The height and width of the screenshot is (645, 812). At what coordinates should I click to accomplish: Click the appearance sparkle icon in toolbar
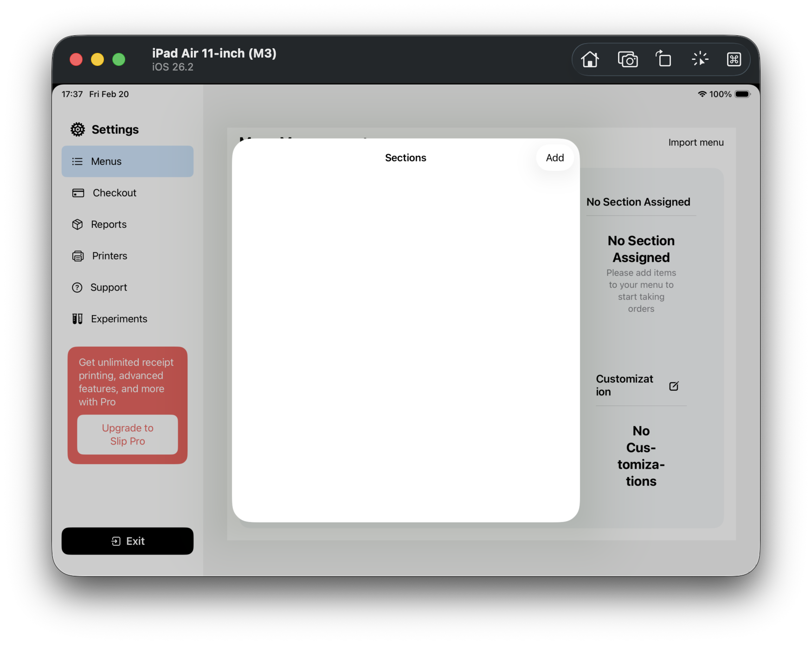pyautogui.click(x=700, y=59)
